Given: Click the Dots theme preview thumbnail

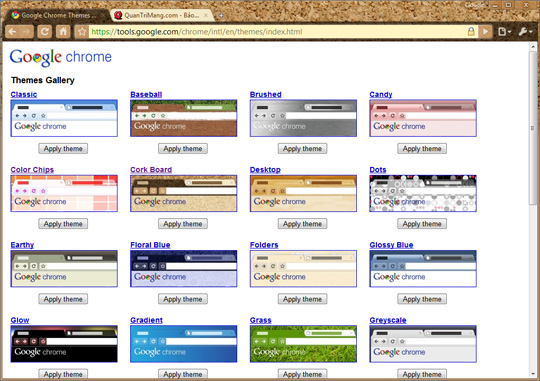Looking at the screenshot, I should click(423, 193).
